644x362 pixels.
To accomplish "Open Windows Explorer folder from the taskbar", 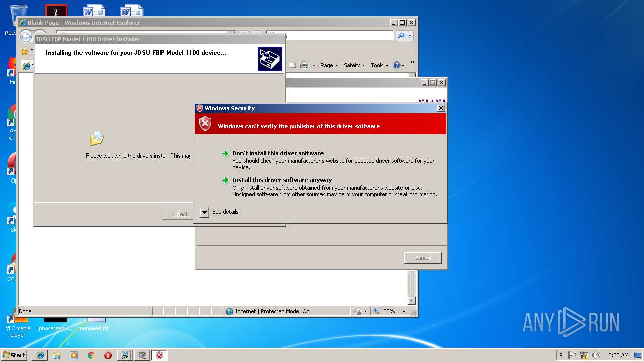I will (57, 355).
